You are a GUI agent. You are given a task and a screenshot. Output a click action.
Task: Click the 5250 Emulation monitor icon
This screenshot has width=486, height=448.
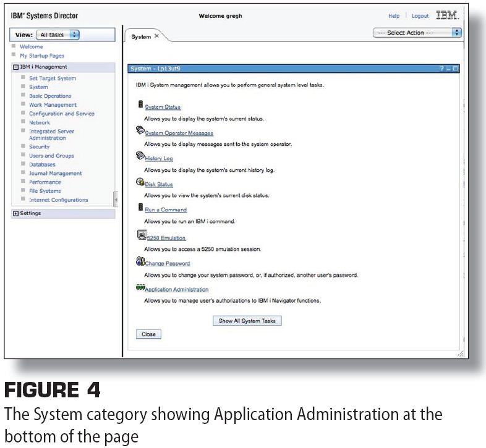(142, 235)
